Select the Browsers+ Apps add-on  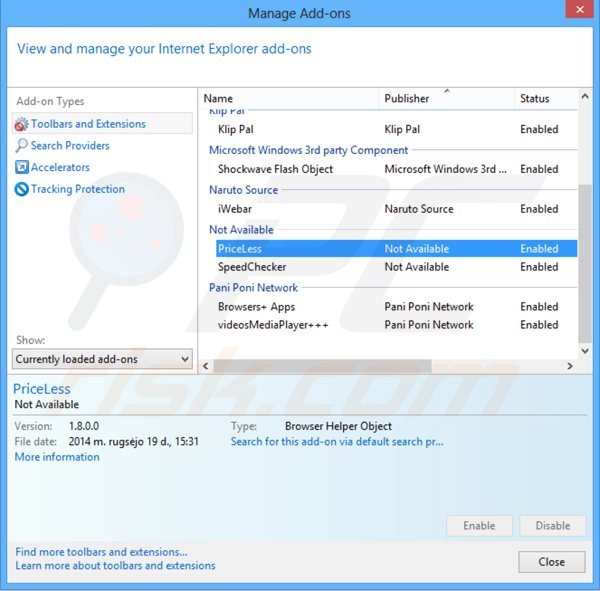click(x=256, y=307)
